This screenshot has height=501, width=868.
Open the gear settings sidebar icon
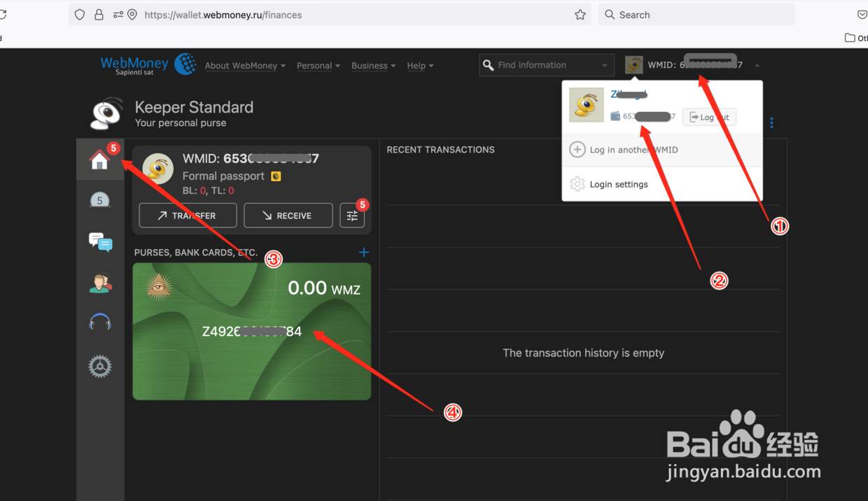click(100, 366)
